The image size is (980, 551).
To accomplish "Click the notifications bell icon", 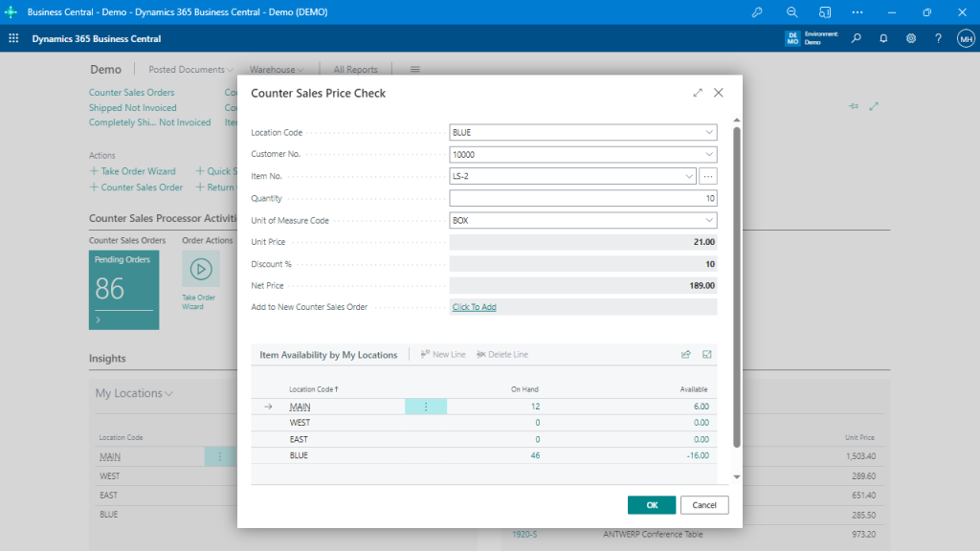I will point(883,39).
